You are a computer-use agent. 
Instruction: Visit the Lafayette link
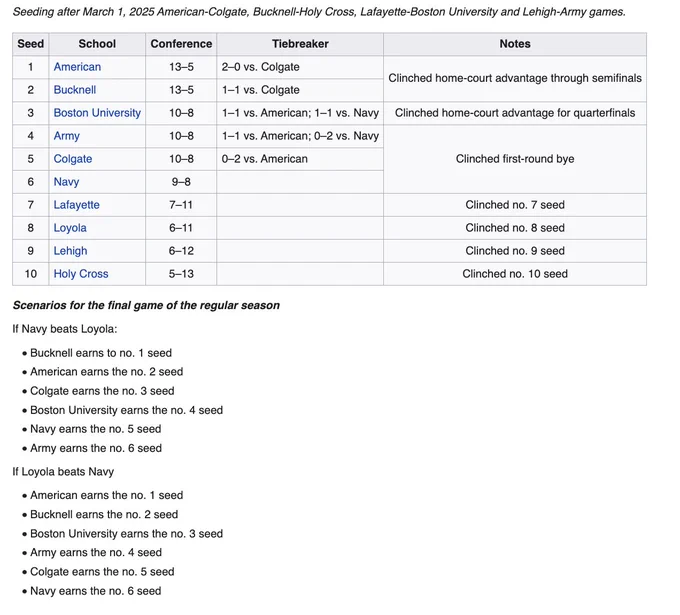tap(76, 205)
